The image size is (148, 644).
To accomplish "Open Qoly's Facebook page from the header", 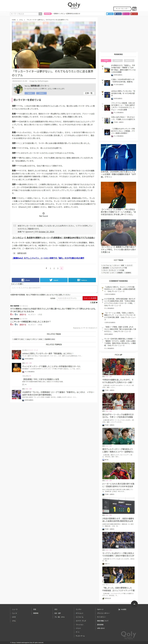I will [x=118, y=14].
